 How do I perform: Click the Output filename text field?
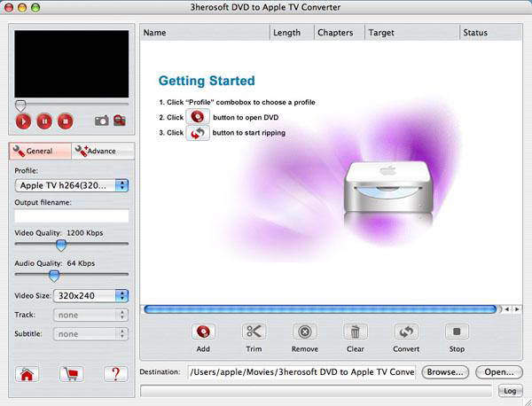(72, 216)
